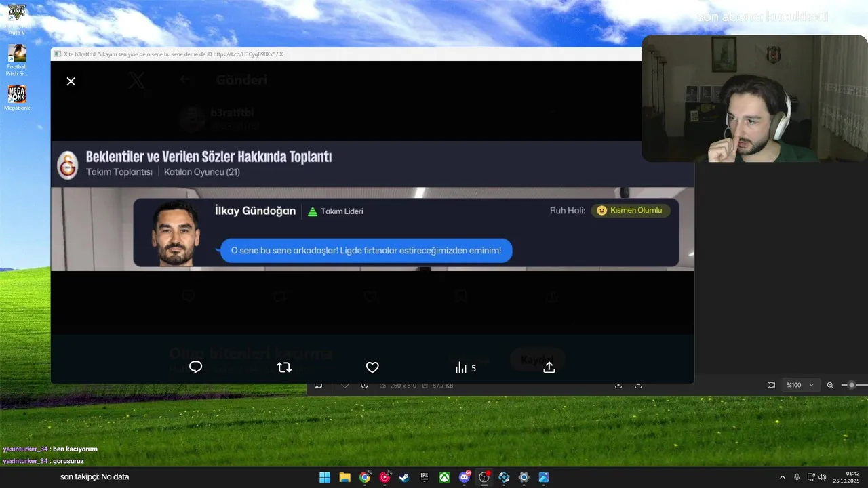
Task: Click the volume speaker tray icon
Action: 823,477
